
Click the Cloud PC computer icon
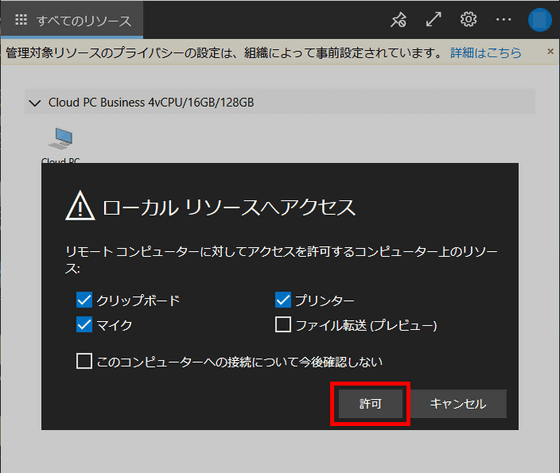(61, 139)
